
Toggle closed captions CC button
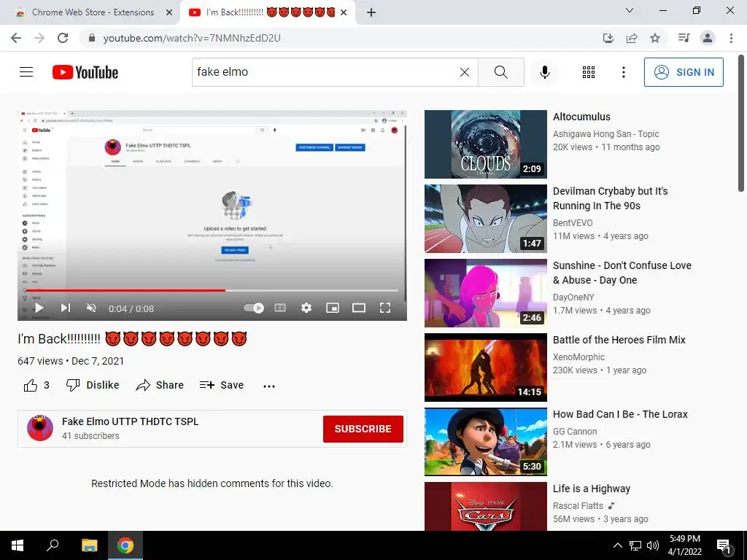tap(280, 308)
